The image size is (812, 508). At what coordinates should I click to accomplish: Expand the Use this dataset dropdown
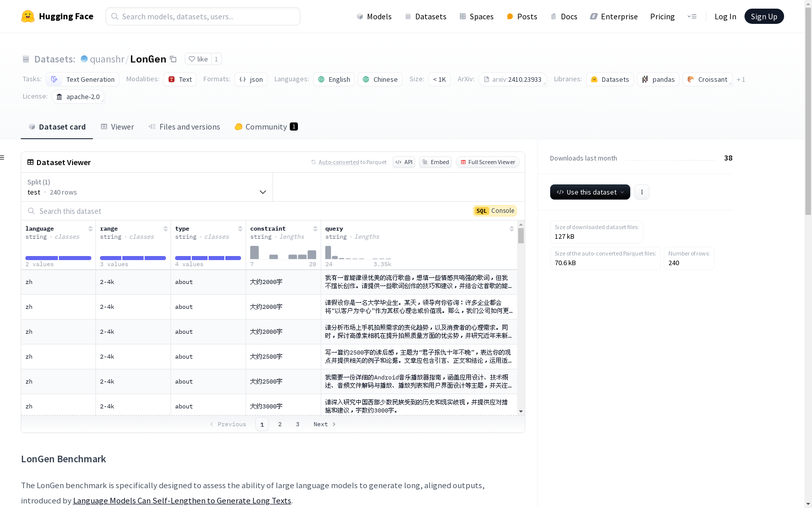coord(590,192)
